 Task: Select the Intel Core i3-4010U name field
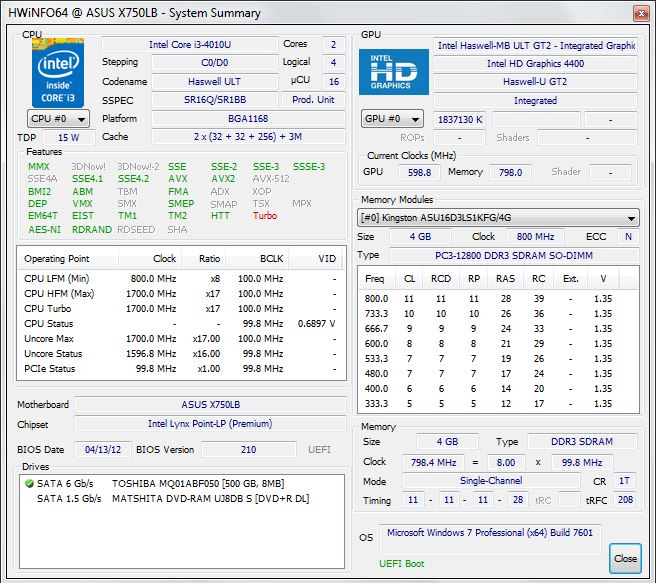190,44
